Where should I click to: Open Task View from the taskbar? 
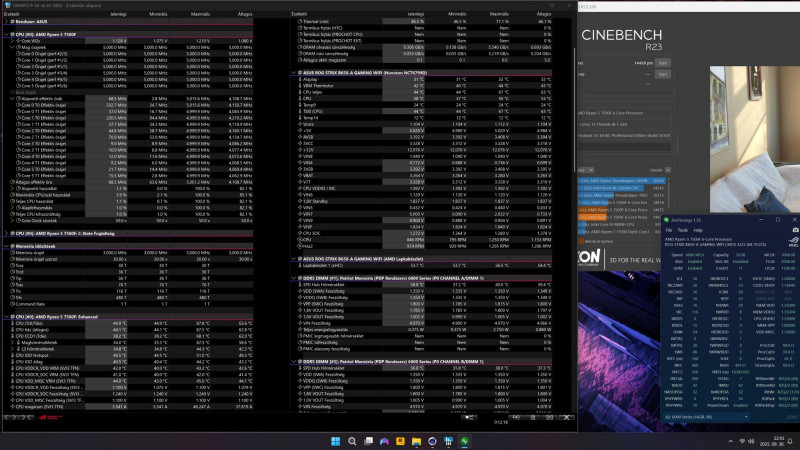pyautogui.click(x=368, y=441)
